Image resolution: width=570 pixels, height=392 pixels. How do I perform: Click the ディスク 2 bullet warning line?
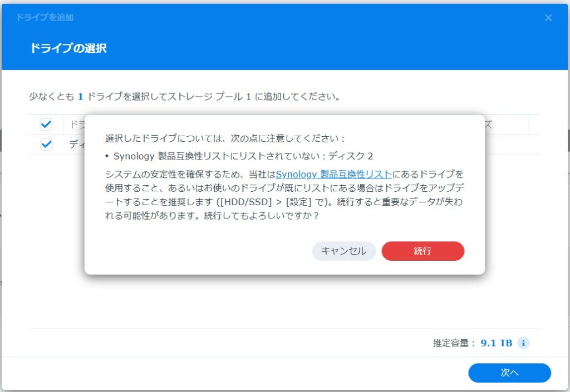tap(239, 156)
